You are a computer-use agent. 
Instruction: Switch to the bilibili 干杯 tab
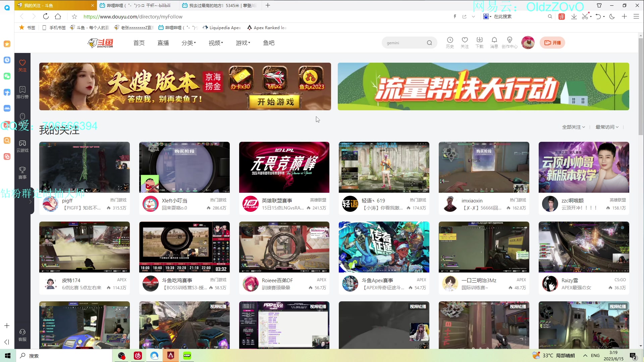[139, 5]
